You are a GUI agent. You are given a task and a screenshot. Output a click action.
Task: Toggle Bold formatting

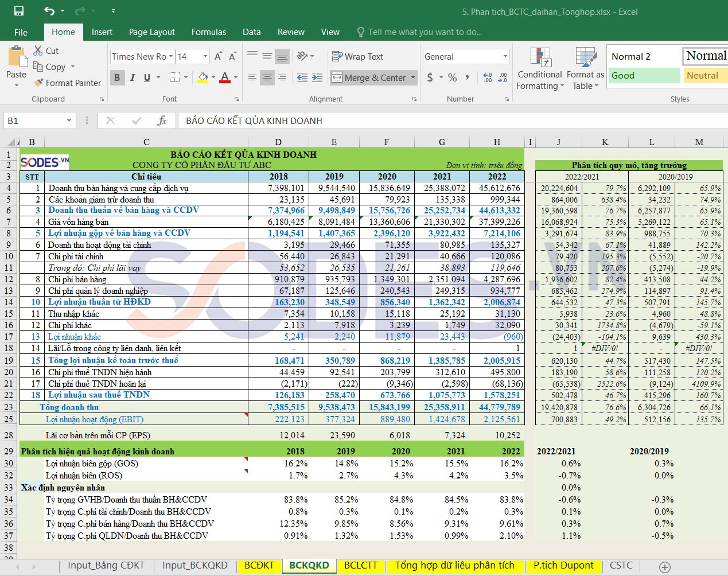pyautogui.click(x=117, y=77)
